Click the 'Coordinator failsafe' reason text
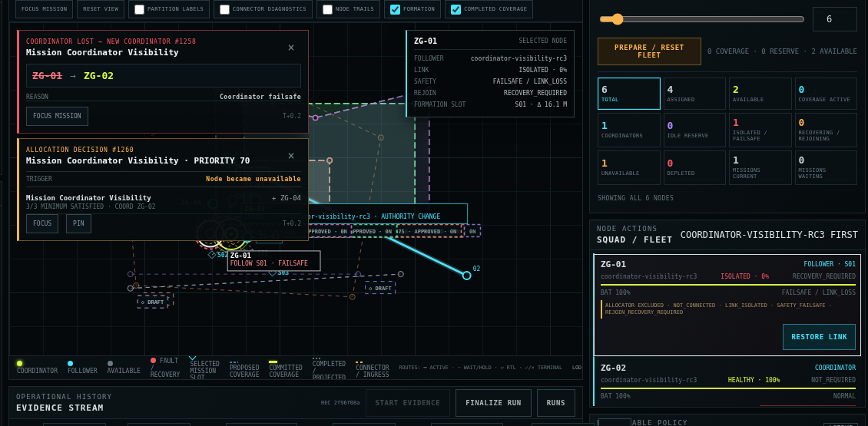 click(x=260, y=97)
